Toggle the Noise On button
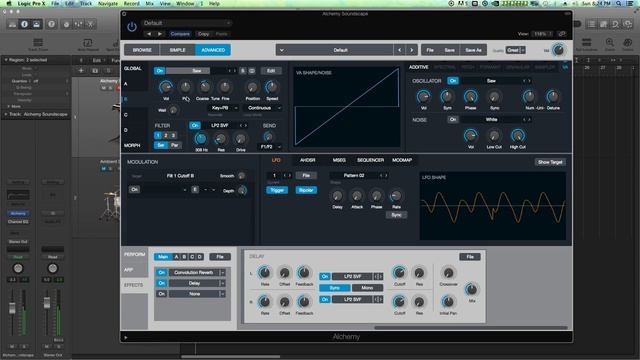 [453, 120]
